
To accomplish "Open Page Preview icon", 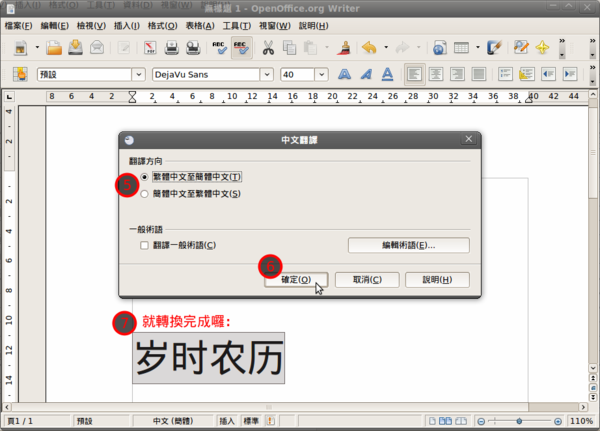I will point(193,48).
